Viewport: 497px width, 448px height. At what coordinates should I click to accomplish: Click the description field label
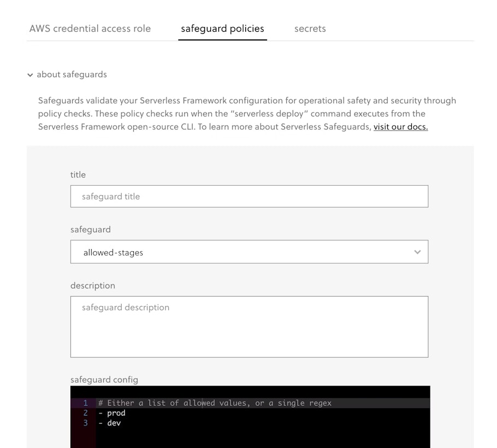click(x=92, y=286)
